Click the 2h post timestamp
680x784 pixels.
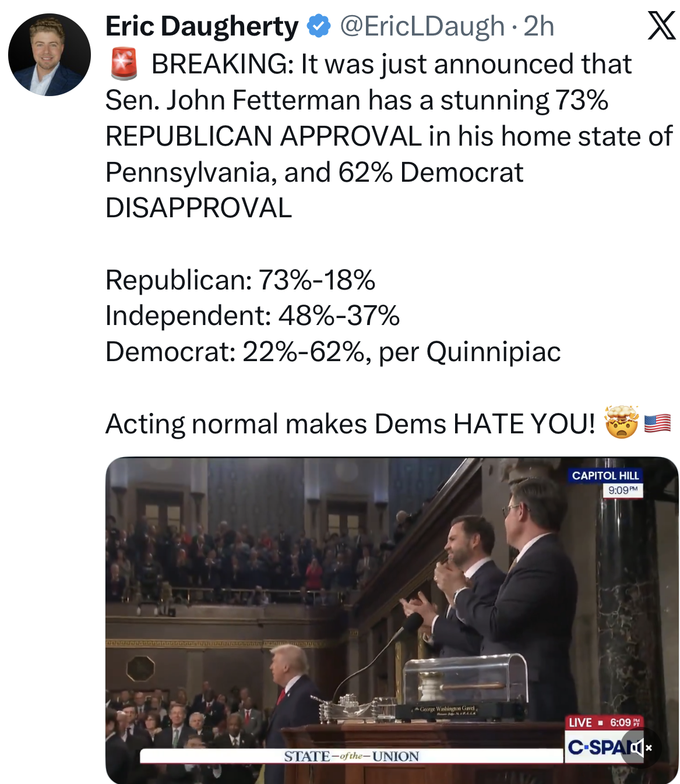[x=539, y=26]
